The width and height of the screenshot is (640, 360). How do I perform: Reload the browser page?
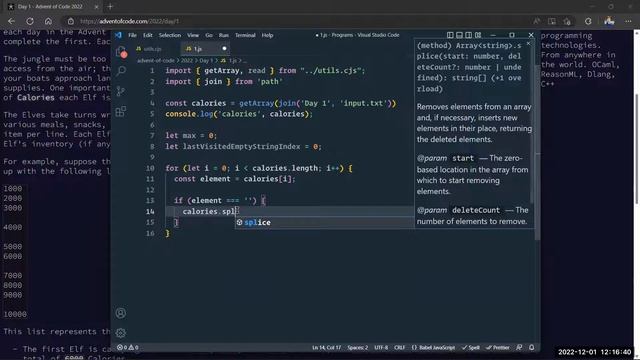pyautogui.click(x=30, y=21)
